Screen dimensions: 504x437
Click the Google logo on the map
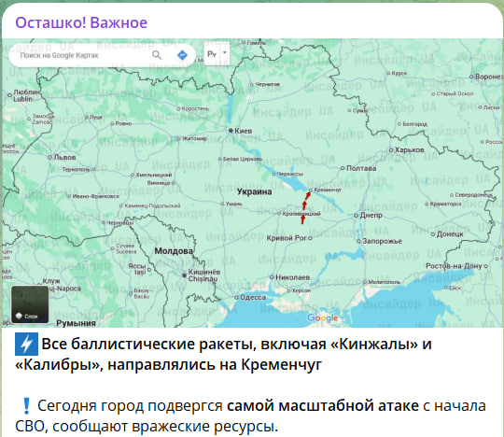click(322, 318)
